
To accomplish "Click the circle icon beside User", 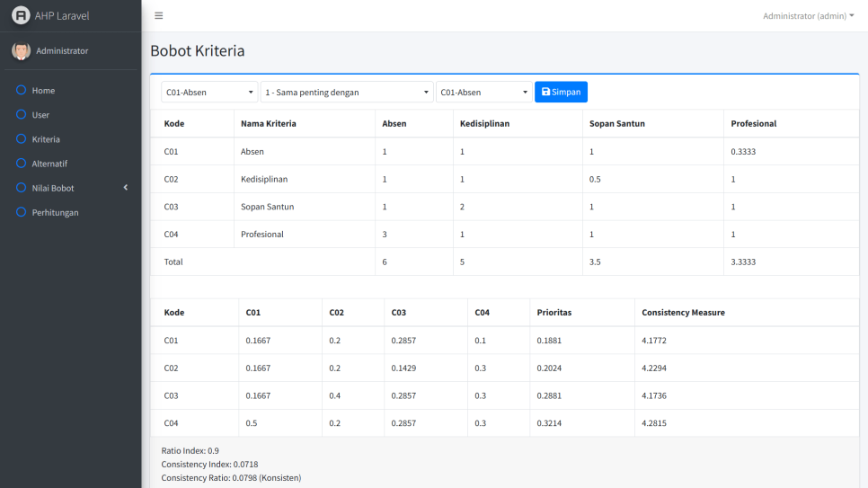I will [x=21, y=114].
